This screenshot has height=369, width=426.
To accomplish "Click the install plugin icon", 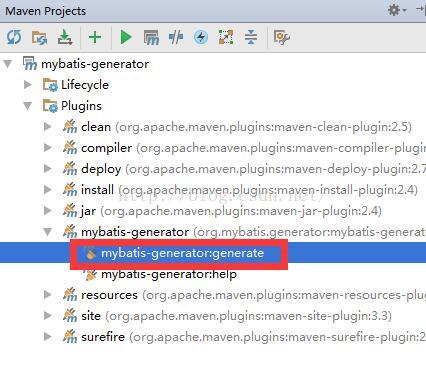I will (x=70, y=189).
